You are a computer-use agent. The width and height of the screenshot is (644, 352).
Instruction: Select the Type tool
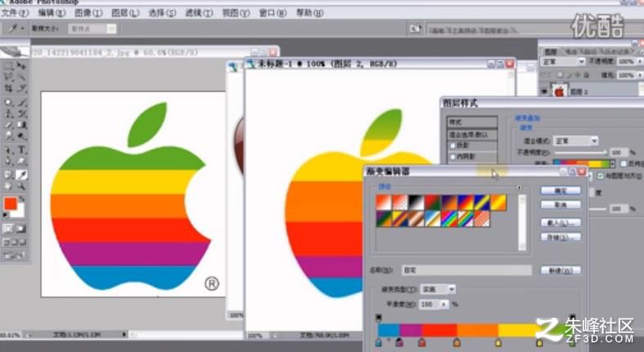pos(22,151)
